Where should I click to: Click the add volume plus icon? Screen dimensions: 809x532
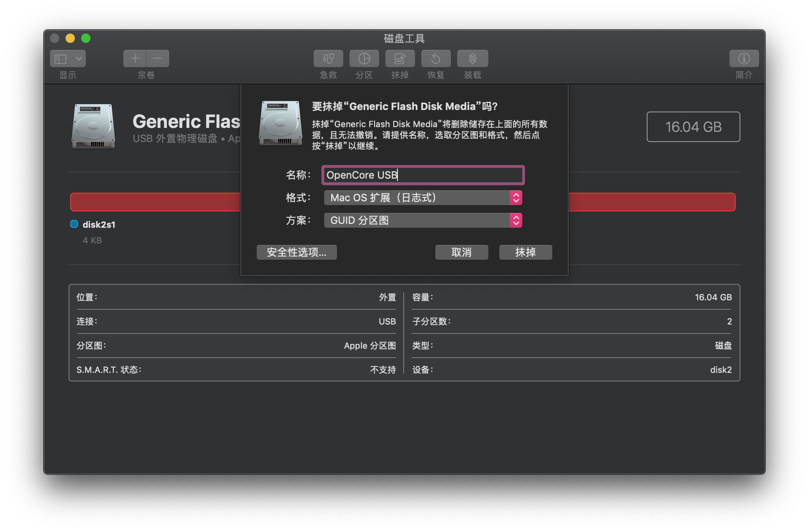[135, 59]
